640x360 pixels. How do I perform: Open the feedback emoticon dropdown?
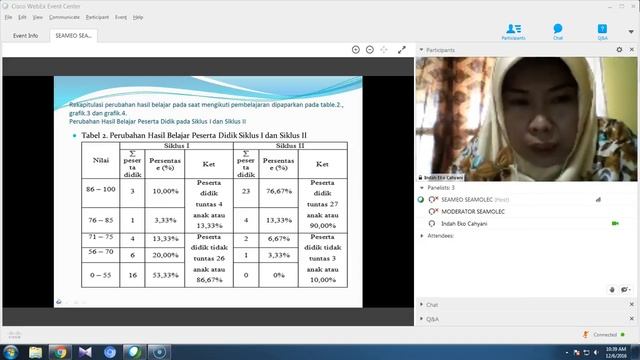click(625, 289)
